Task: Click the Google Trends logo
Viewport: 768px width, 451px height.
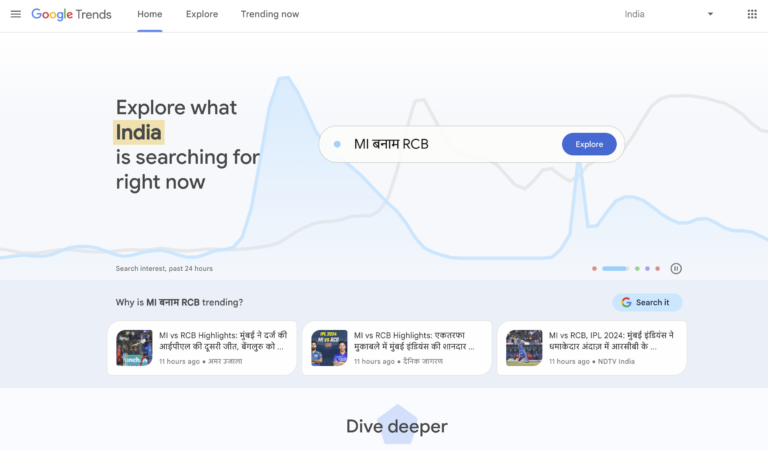Action: coord(72,14)
